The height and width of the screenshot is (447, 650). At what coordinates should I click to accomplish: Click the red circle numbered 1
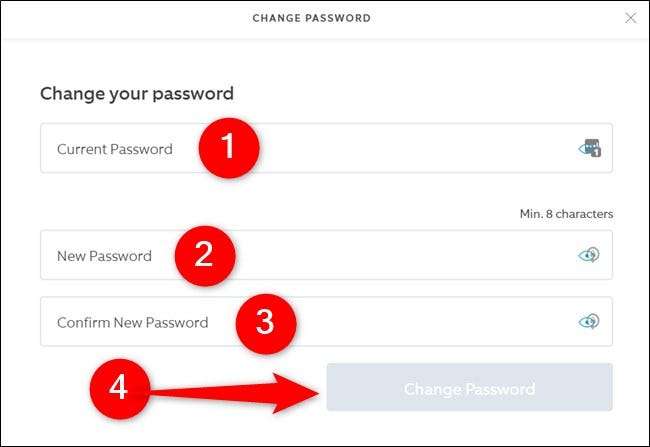click(227, 148)
